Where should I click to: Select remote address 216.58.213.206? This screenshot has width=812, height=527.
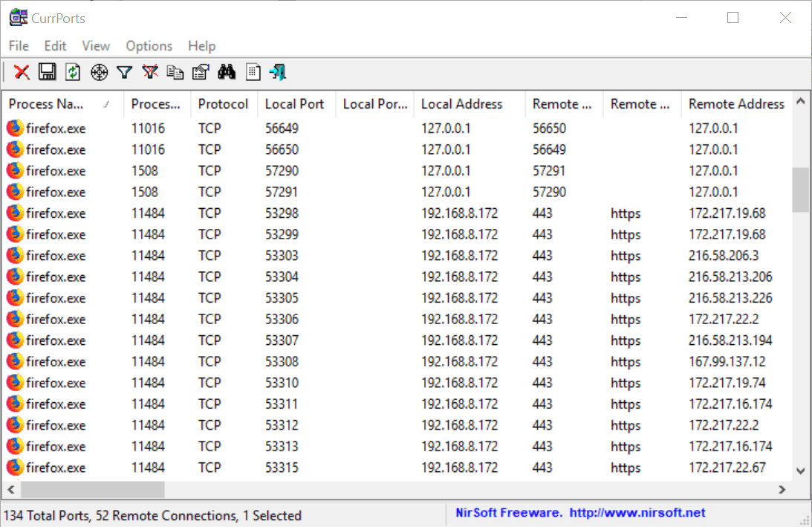pyautogui.click(x=730, y=277)
